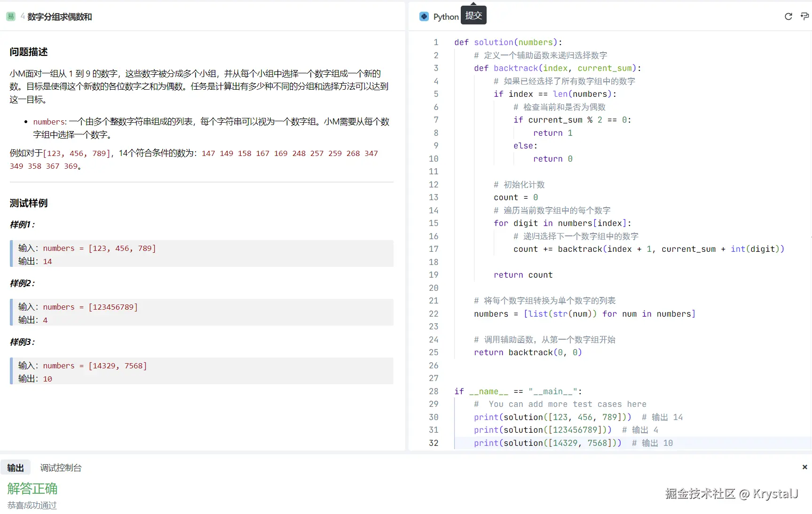Click the editor scrollbar on the right

click(x=810, y=235)
